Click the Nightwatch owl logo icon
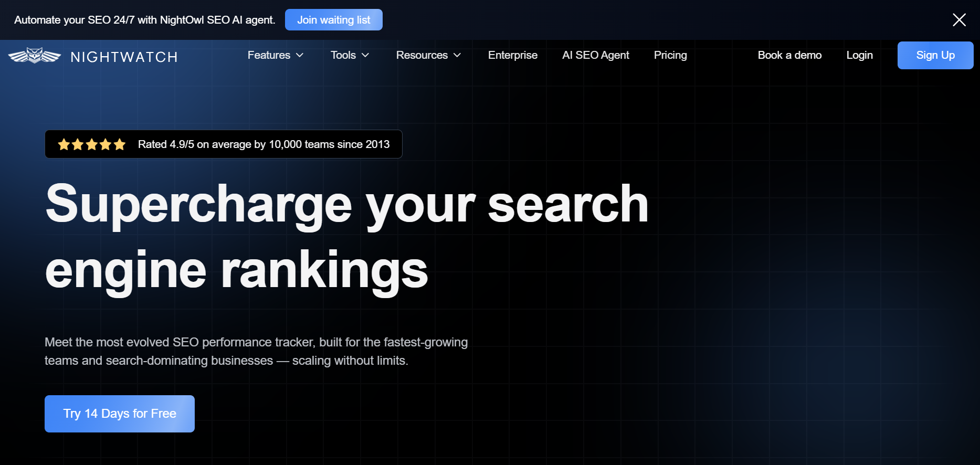The height and width of the screenshot is (465, 980). 35,56
